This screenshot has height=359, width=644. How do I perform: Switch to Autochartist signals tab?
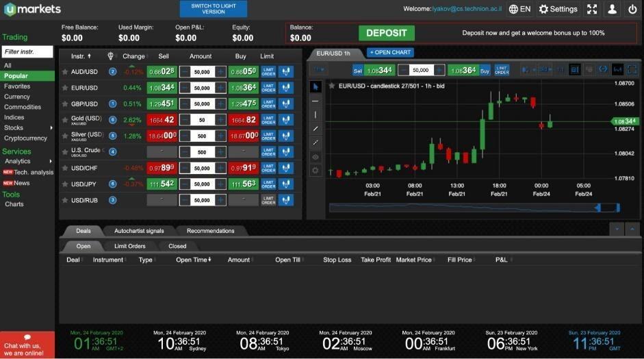coord(139,231)
